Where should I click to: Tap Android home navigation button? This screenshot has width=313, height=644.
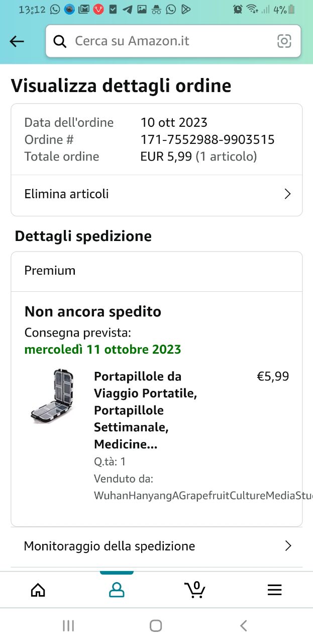[156, 625]
